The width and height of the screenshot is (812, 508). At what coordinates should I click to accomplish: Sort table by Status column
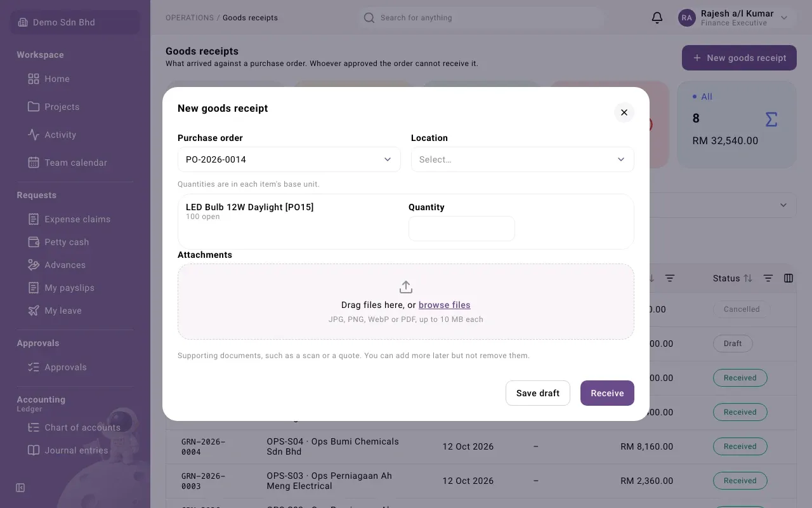pyautogui.click(x=748, y=278)
